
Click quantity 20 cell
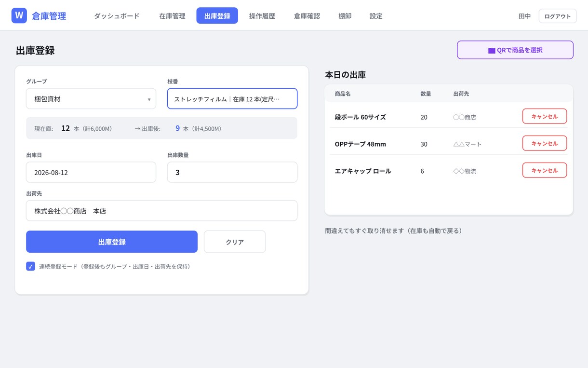click(424, 117)
